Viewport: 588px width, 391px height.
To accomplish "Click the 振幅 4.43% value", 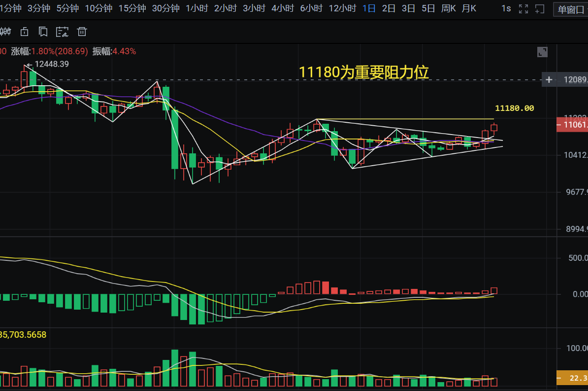I will [x=124, y=51].
